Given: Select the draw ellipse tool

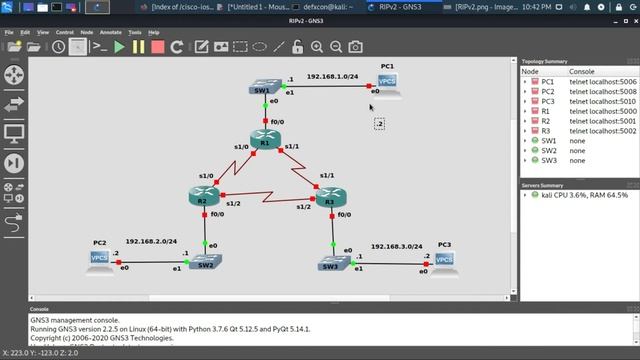Looking at the screenshot, I should pos(259,47).
